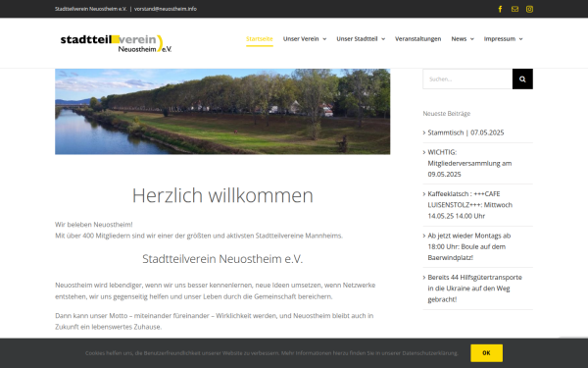Click the riverside panorama banner image
588x368 pixels.
point(222,112)
